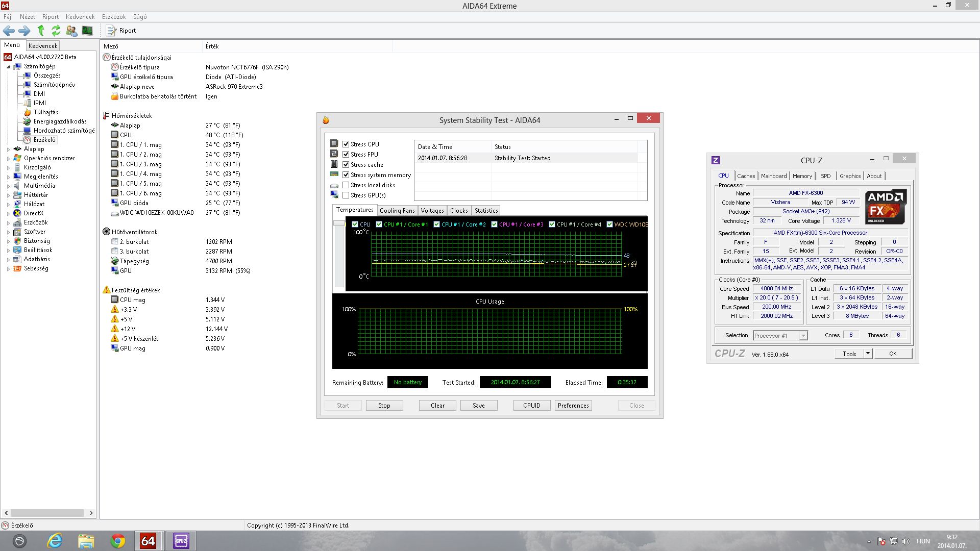
Task: Select Túlhajtás in the tree
Action: 45,112
